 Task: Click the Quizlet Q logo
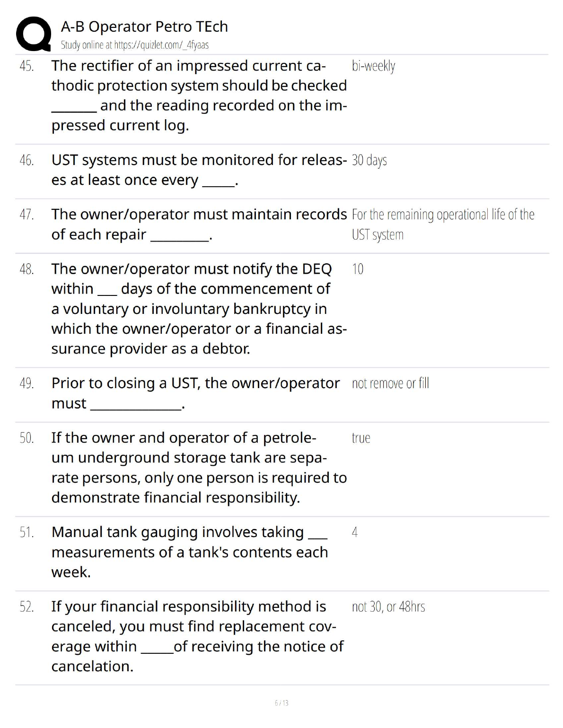(x=33, y=33)
